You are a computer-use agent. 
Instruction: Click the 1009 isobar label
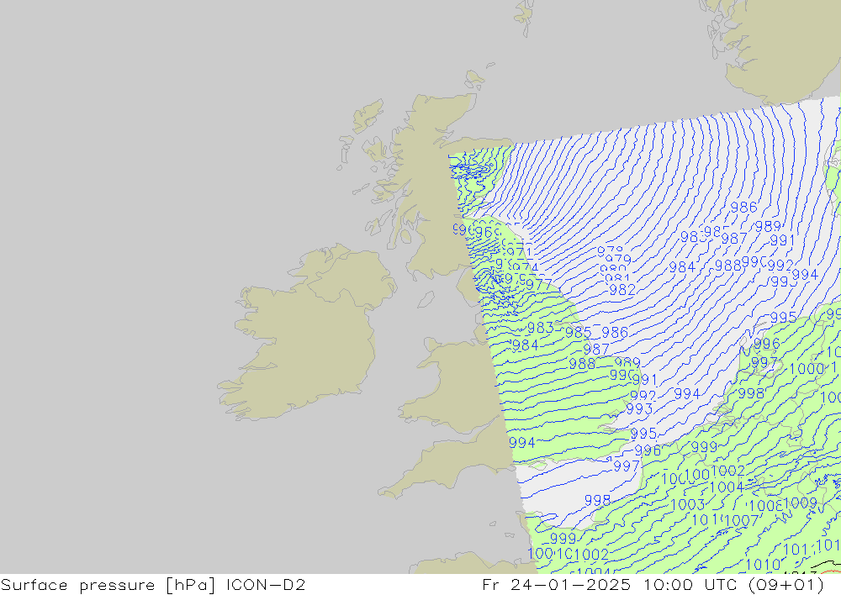tap(800, 503)
